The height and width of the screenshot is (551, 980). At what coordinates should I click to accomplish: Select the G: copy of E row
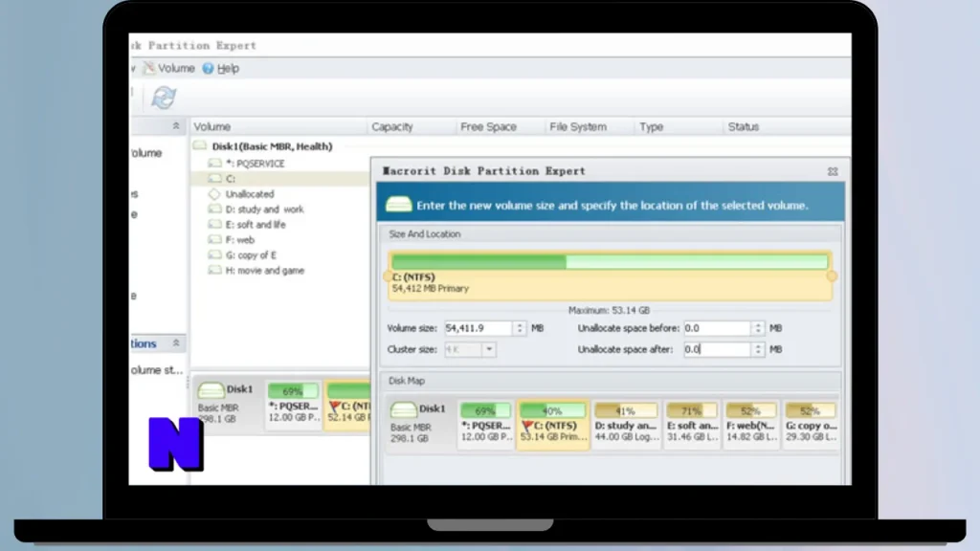click(x=251, y=254)
